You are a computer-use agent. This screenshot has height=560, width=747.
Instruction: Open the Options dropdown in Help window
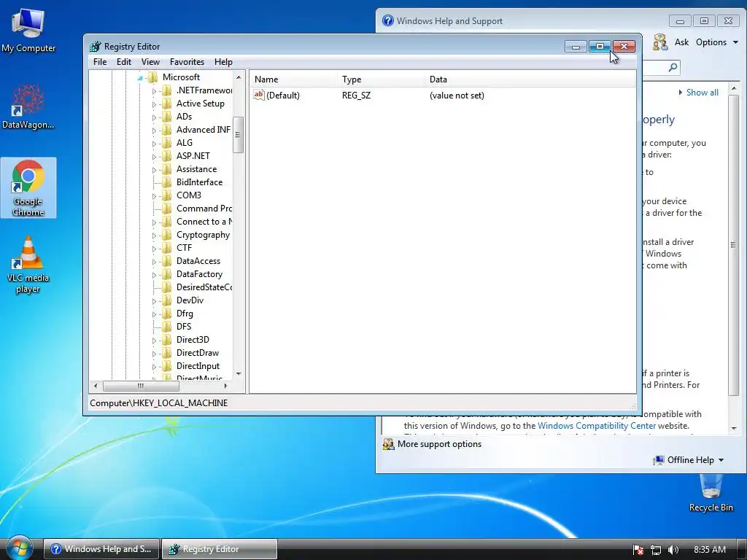pyautogui.click(x=717, y=42)
